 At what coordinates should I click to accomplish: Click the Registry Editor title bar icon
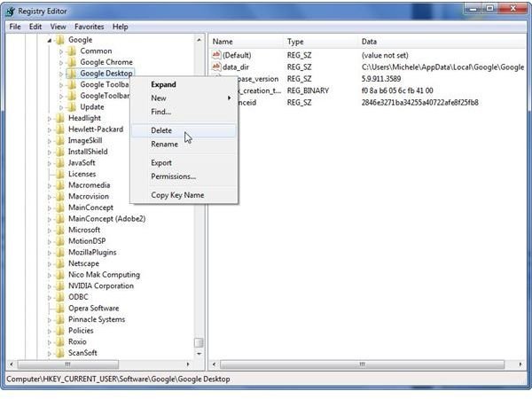(x=10, y=12)
